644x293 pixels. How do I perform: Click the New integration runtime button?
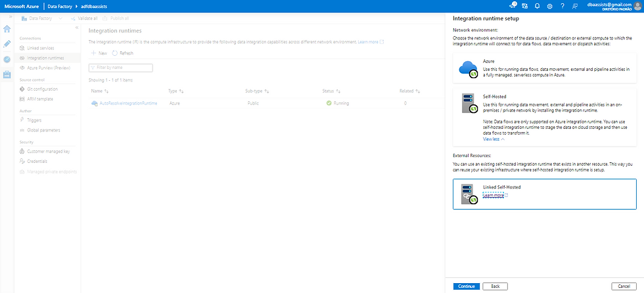[x=99, y=53]
